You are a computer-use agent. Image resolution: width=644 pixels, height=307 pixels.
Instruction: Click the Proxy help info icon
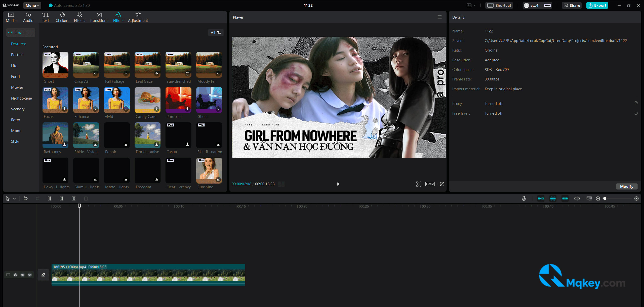pyautogui.click(x=636, y=103)
